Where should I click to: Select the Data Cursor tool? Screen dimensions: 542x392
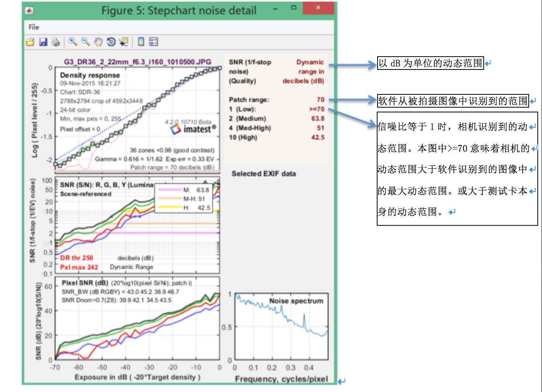tap(124, 42)
